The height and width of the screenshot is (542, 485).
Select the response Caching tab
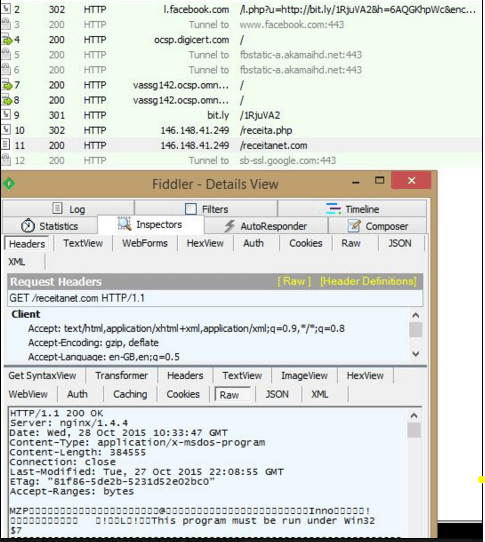(x=130, y=394)
